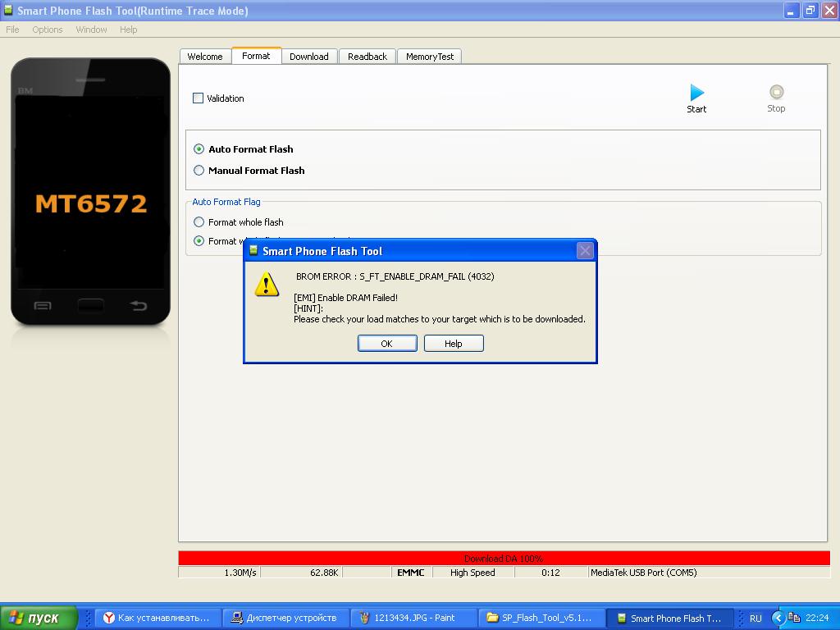
Task: Click the red Download DA progress bar
Action: point(504,558)
